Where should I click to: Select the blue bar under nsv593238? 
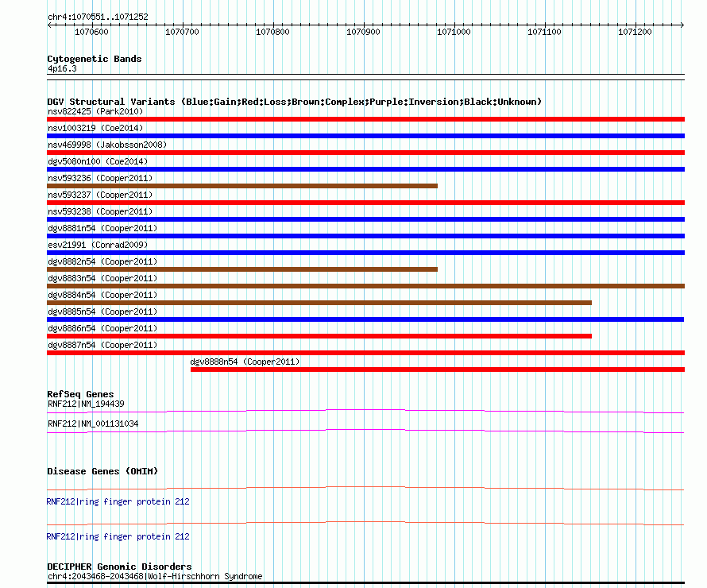(365, 219)
